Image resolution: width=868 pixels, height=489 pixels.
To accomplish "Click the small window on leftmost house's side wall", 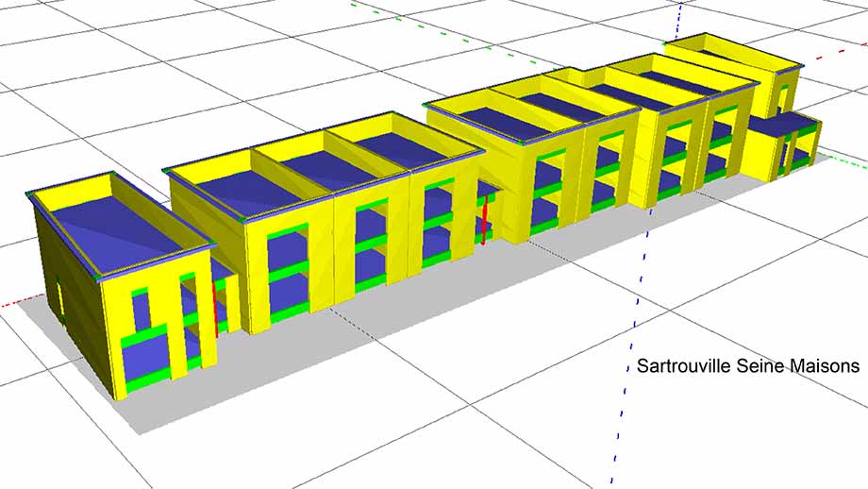I will 59,295.
